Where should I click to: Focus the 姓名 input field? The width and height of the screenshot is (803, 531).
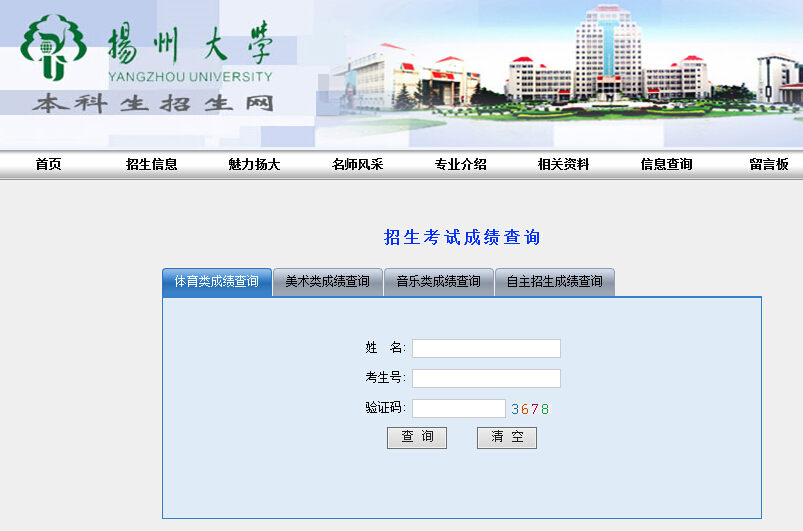click(x=487, y=349)
